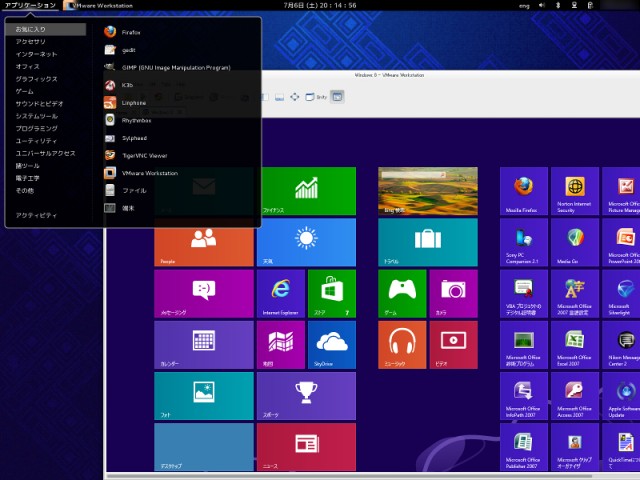This screenshot has height=480, width=640.
Task: Select その他 category
Action: 24,190
